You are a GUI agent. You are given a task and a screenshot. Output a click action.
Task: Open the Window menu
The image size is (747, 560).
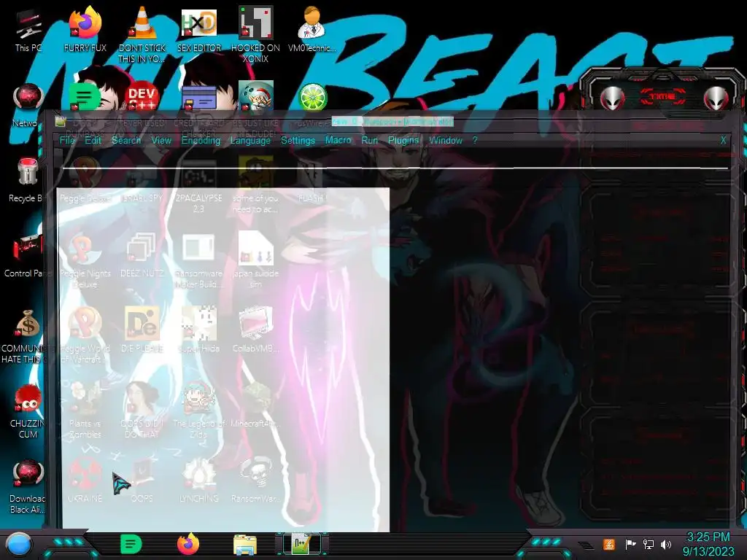(446, 140)
